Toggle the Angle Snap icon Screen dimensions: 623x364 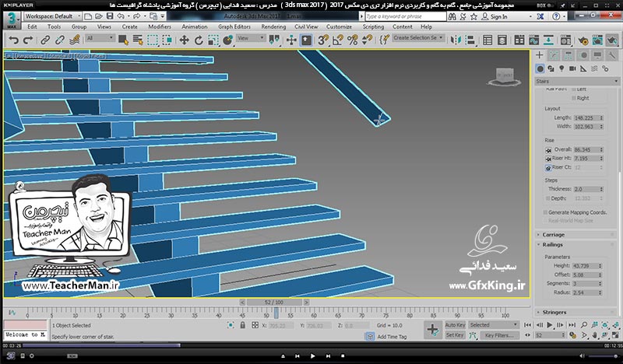(338, 40)
